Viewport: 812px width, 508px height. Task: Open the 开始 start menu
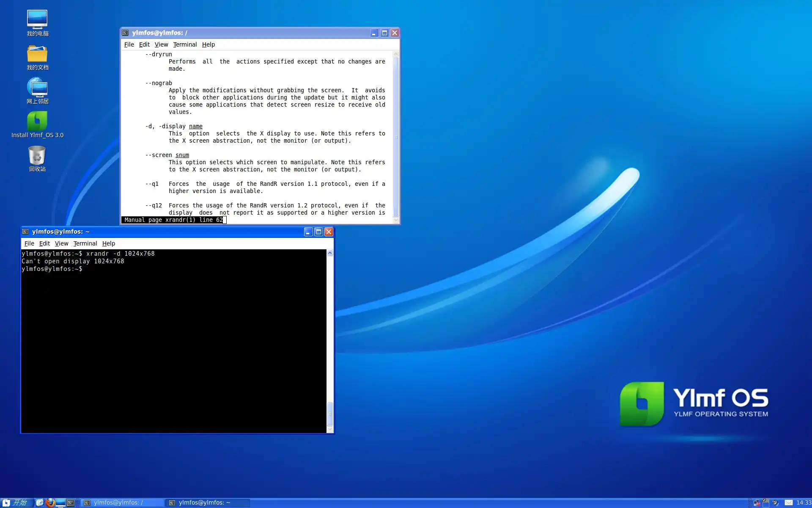coord(15,502)
